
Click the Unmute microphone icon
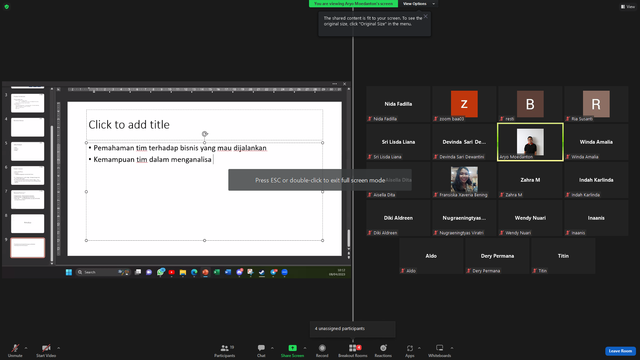pos(15,348)
